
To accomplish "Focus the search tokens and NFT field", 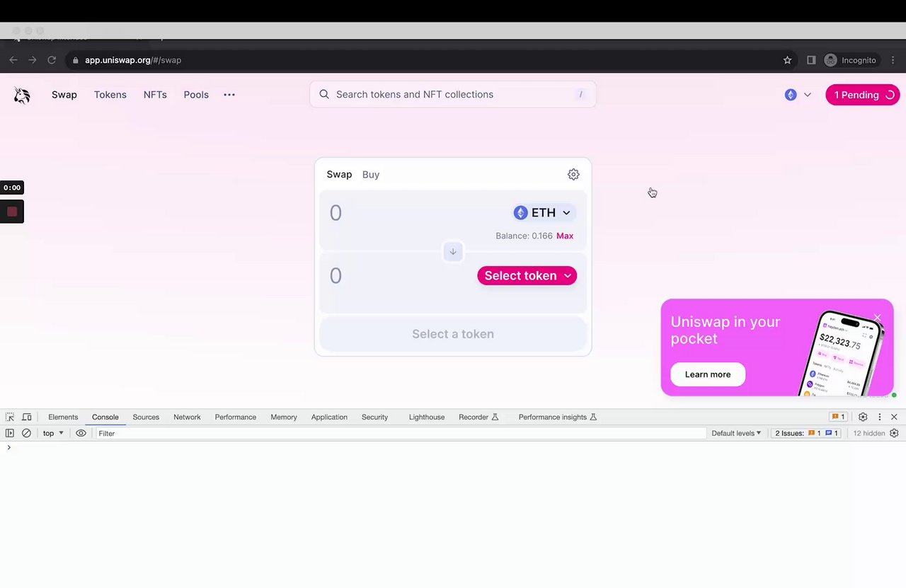I will (x=453, y=94).
